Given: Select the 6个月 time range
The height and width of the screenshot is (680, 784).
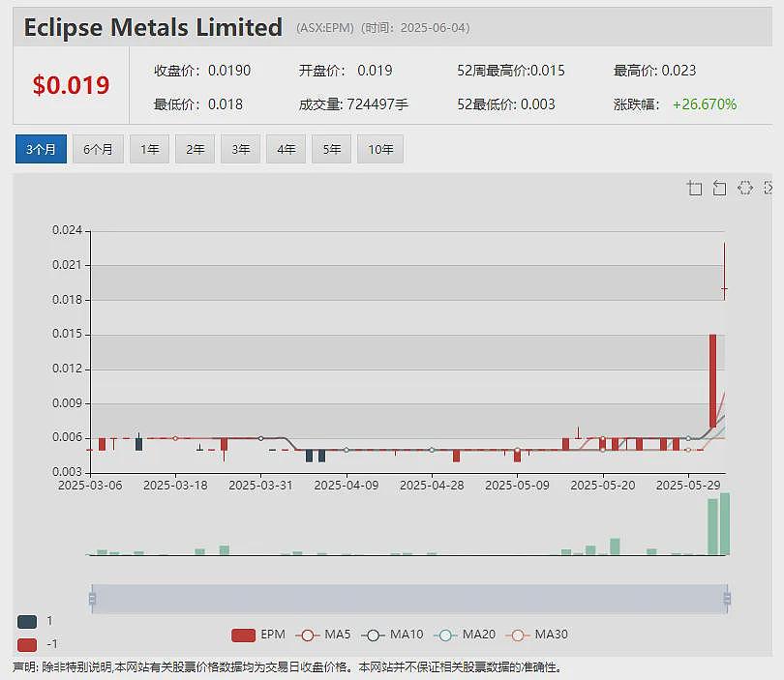Looking at the screenshot, I should (98, 149).
